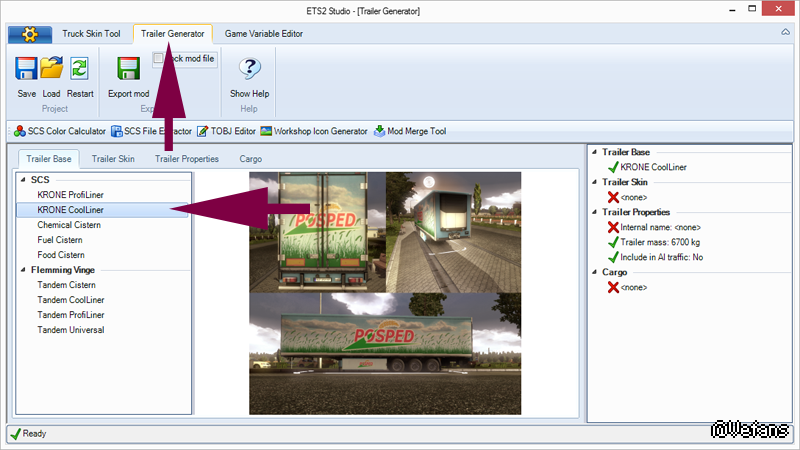Collapse the Flemming Vinge tree group
The width and height of the screenshot is (800, 450).
pos(22,270)
